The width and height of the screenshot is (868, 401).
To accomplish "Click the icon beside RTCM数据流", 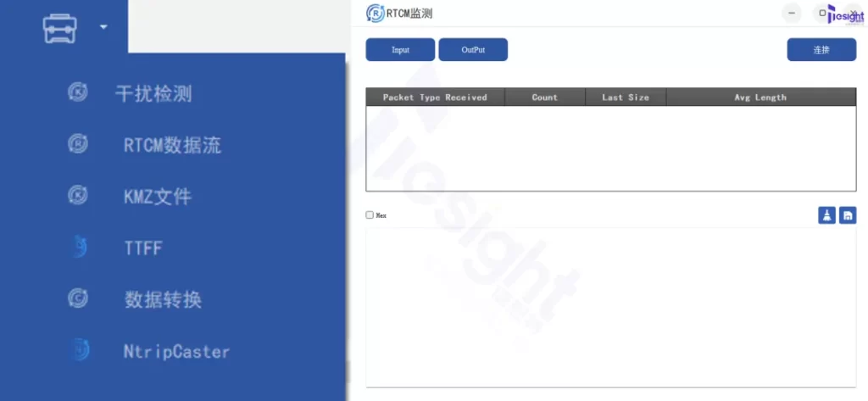I will [x=78, y=144].
